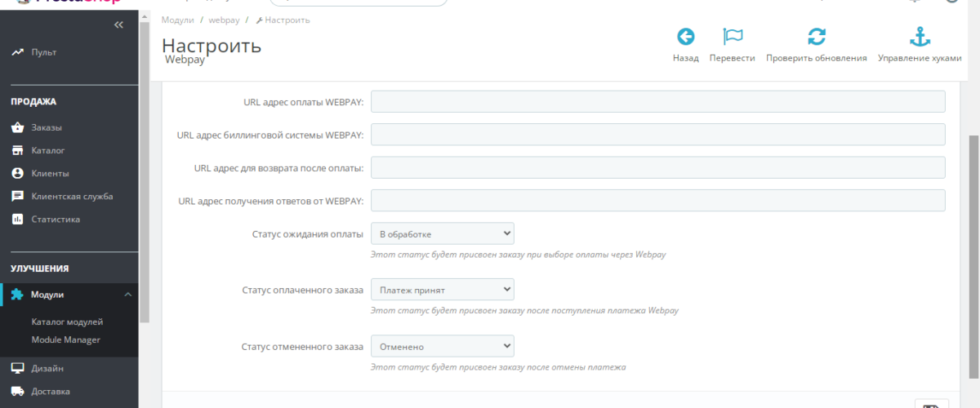Click the Перевести button label
This screenshot has height=408, width=980.
[x=732, y=58]
